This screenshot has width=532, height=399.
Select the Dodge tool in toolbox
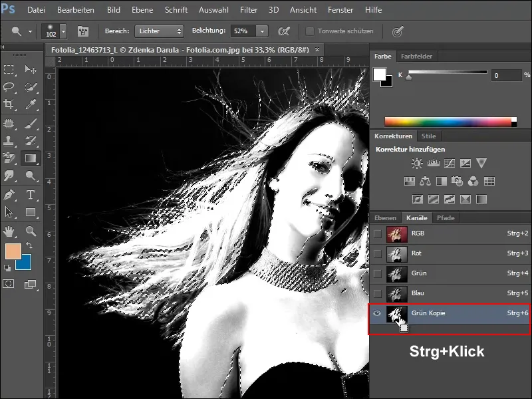31,176
